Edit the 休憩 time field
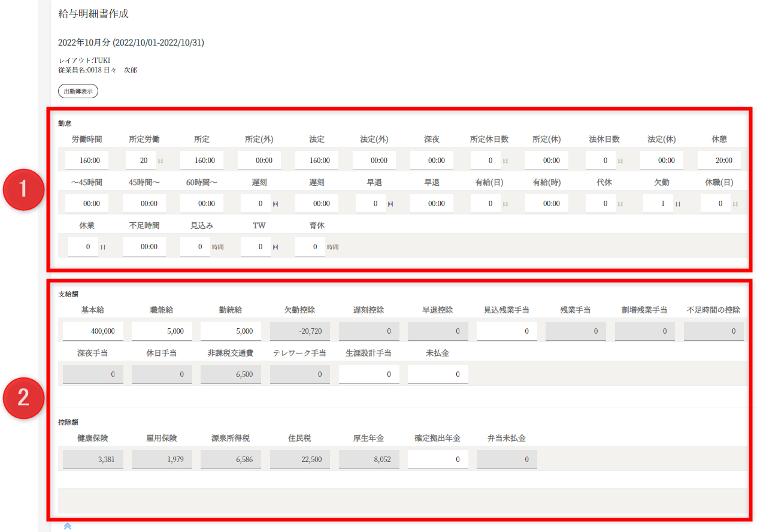Image resolution: width=757 pixels, height=532 pixels. tap(719, 161)
